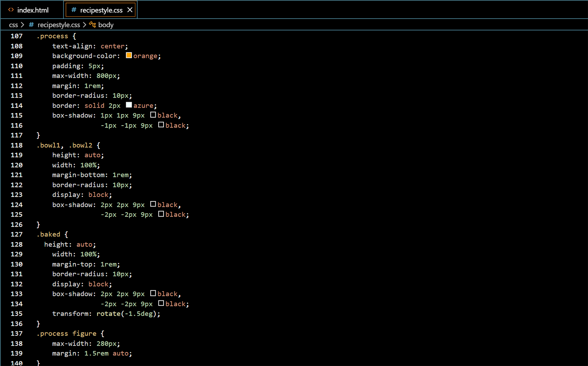Open black swatch on line 115
This screenshot has width=588, height=366.
(153, 115)
